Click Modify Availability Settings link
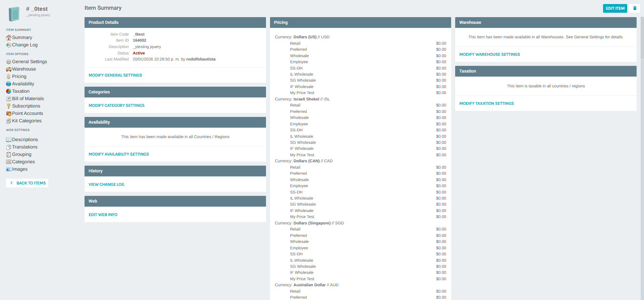Screen dimensions: 644x300 119,154
